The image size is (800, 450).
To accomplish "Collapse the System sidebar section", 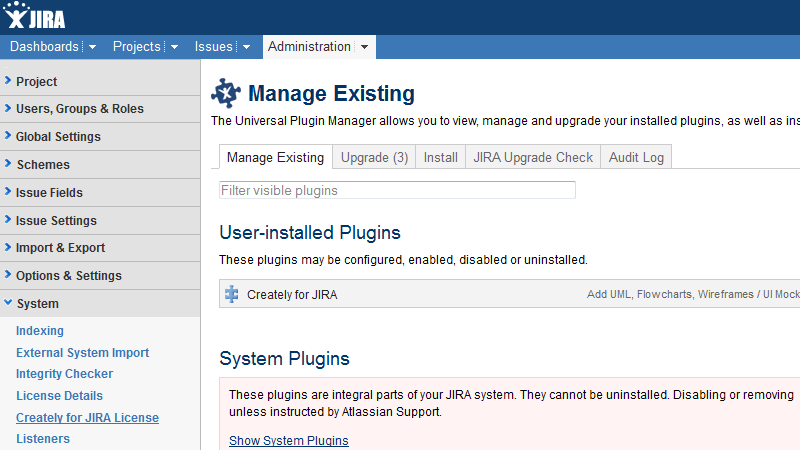I will coord(100,304).
